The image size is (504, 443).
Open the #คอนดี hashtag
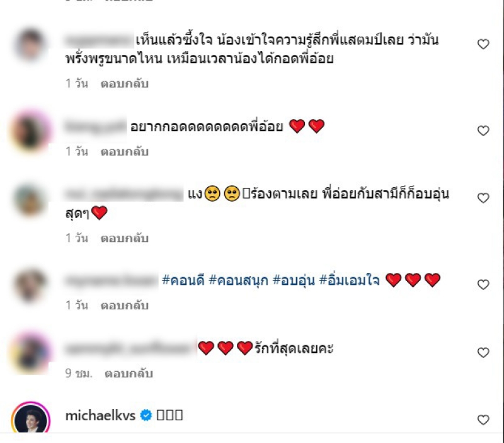[183, 280]
